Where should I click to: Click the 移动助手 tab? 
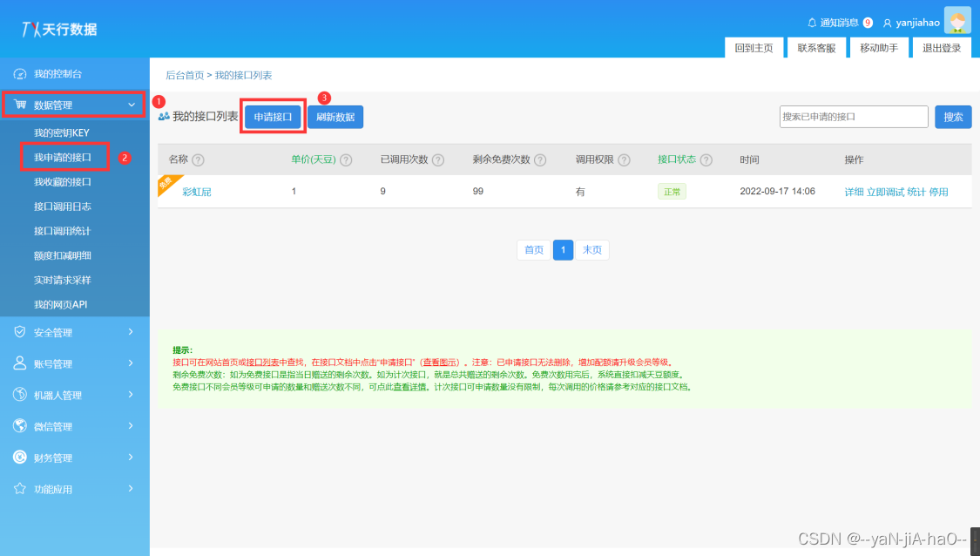[x=879, y=48]
